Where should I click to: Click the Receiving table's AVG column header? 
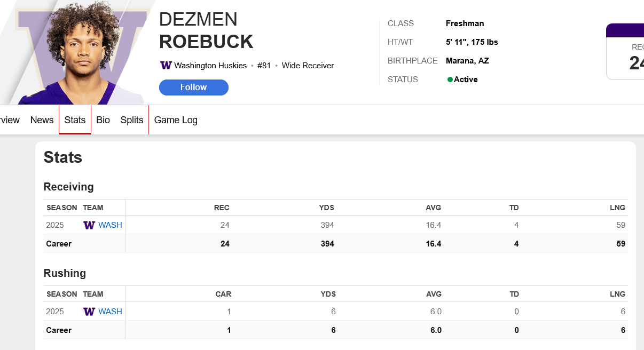coord(434,208)
